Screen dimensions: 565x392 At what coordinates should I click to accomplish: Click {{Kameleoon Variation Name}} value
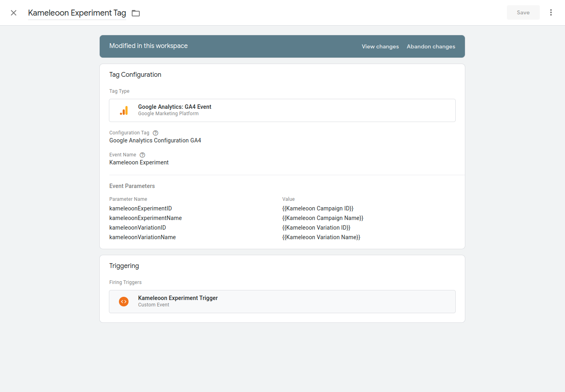click(321, 237)
